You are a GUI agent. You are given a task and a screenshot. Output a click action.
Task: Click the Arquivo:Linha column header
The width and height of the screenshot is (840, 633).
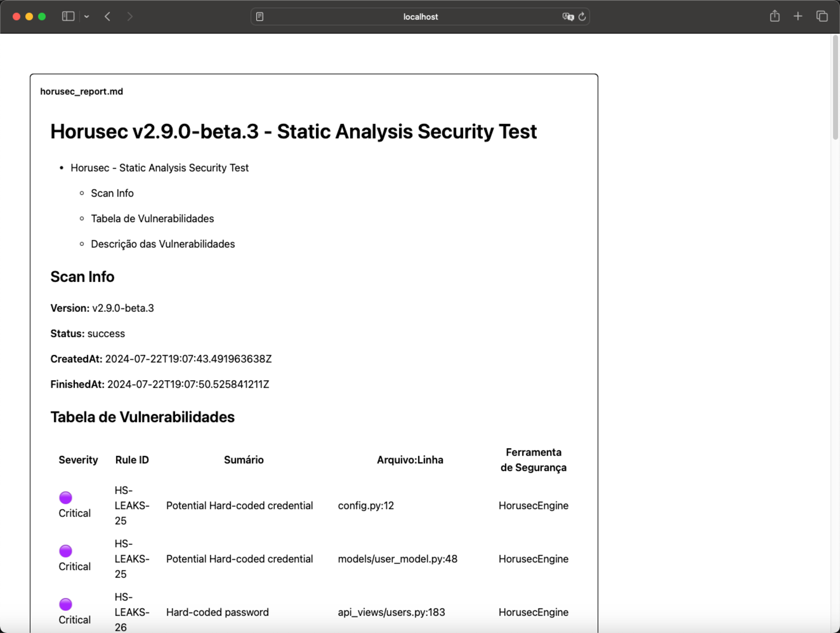(x=410, y=460)
